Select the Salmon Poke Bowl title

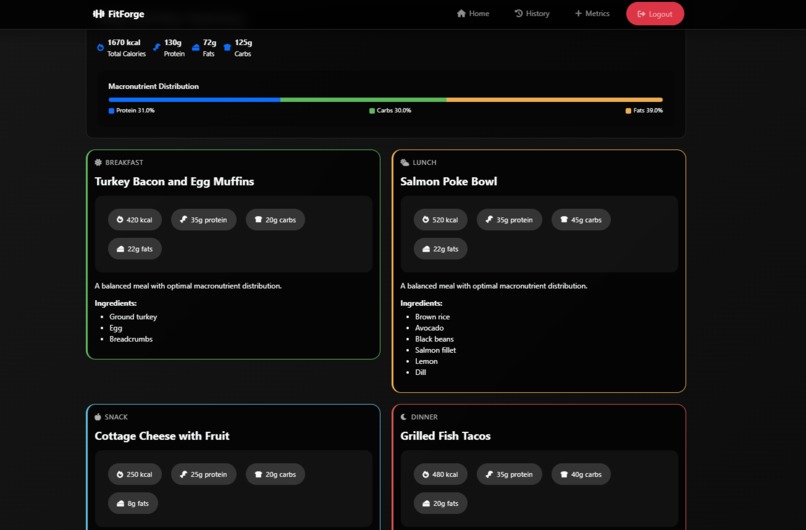449,181
